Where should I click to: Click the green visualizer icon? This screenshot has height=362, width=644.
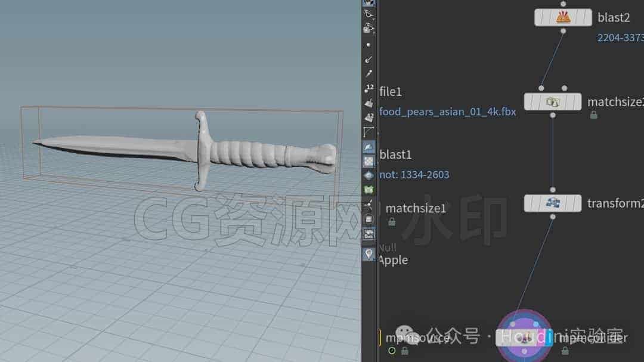[369, 190]
